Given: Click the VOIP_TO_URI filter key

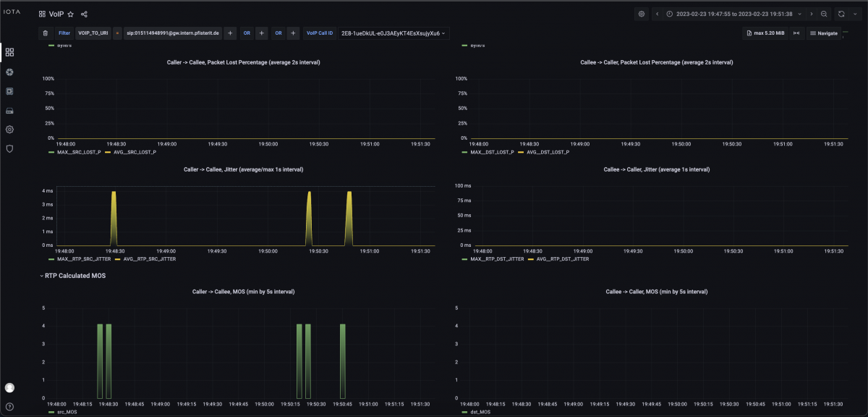Looking at the screenshot, I should pyautogui.click(x=93, y=33).
